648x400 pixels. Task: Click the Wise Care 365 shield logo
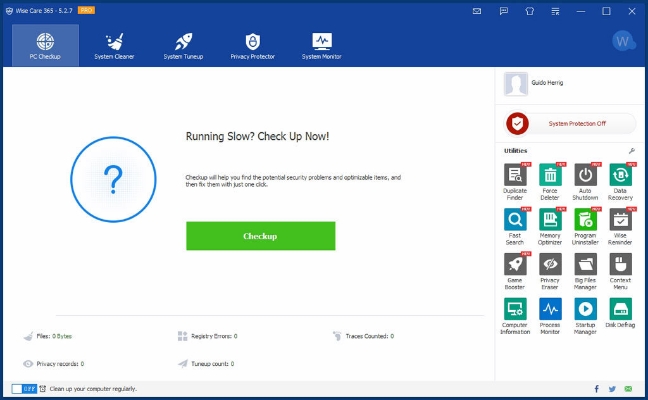(9, 11)
